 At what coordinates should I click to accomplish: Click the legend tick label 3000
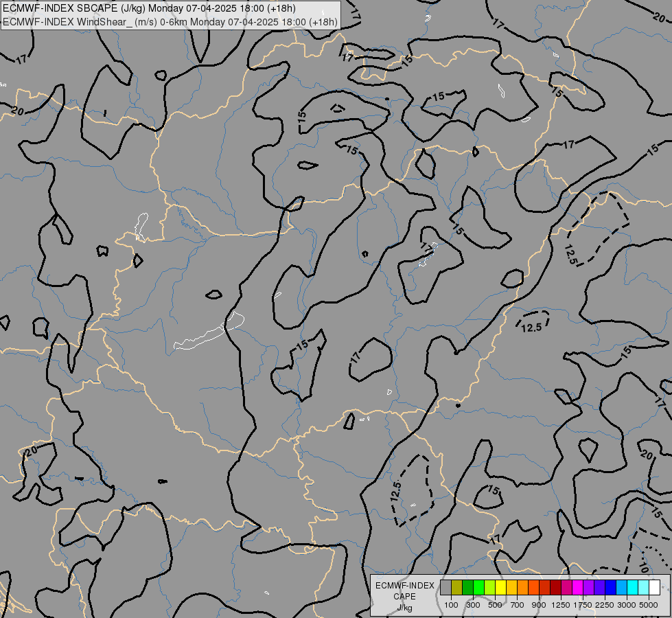(x=627, y=605)
